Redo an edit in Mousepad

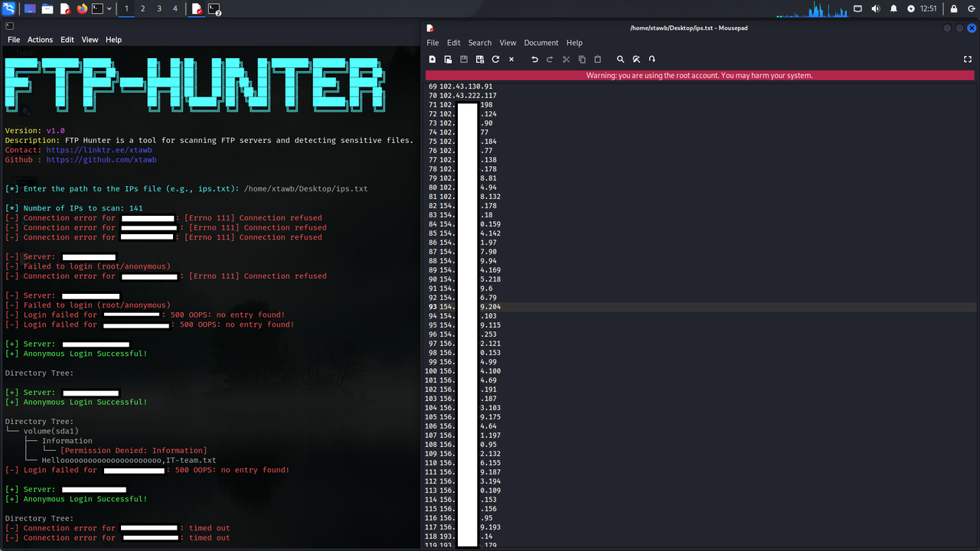point(550,59)
